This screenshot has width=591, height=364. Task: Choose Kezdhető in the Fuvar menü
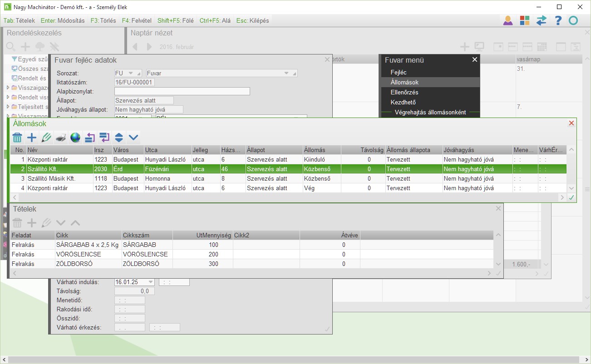point(403,102)
